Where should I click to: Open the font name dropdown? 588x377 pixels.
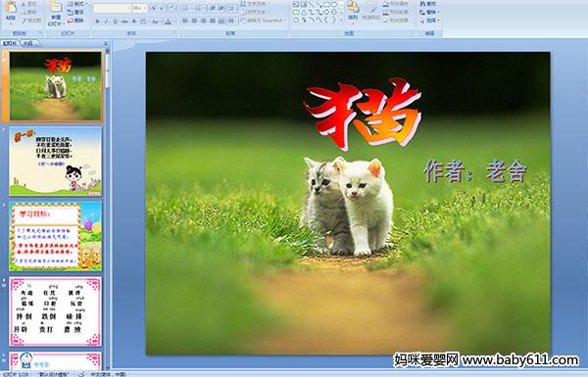pos(112,8)
